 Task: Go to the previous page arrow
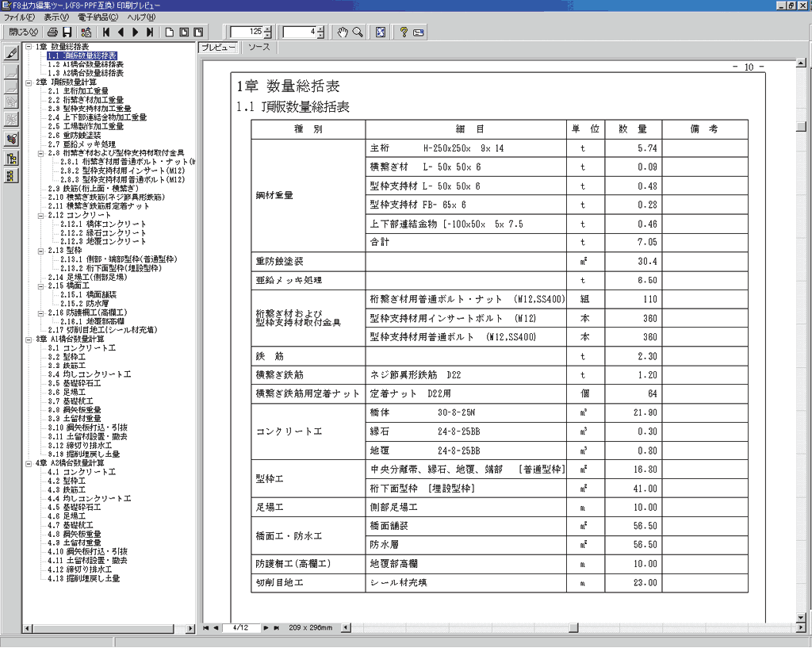tap(121, 32)
